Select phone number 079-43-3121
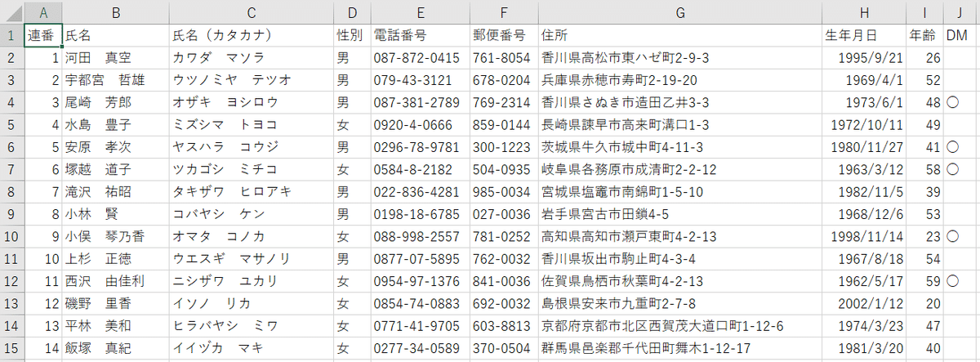The image size is (980, 362). tap(420, 80)
